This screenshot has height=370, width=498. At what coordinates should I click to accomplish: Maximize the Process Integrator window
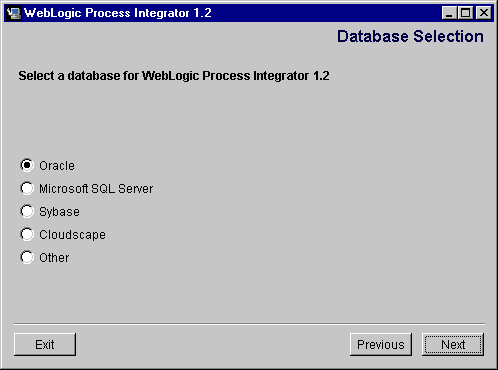pyautogui.click(x=465, y=13)
